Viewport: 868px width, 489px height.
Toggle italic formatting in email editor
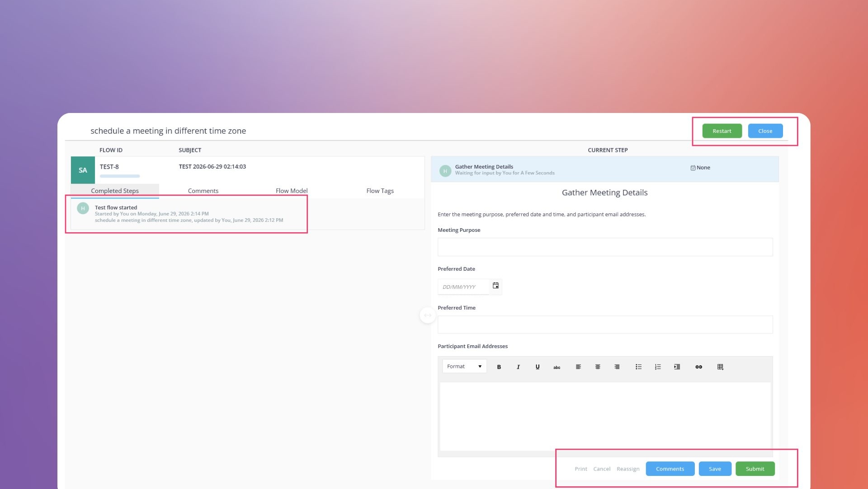pos(518,367)
